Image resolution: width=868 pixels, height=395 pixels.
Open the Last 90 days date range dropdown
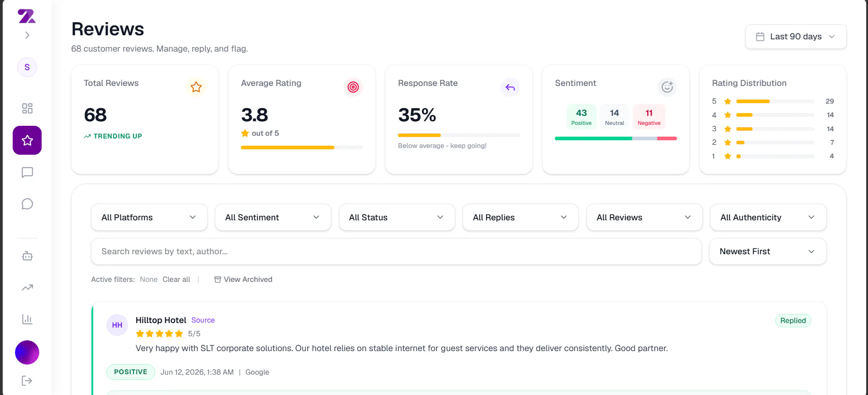[x=796, y=37]
